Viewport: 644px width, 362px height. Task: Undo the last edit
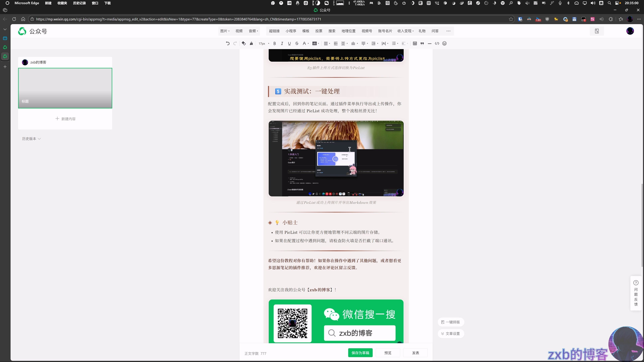click(x=228, y=43)
